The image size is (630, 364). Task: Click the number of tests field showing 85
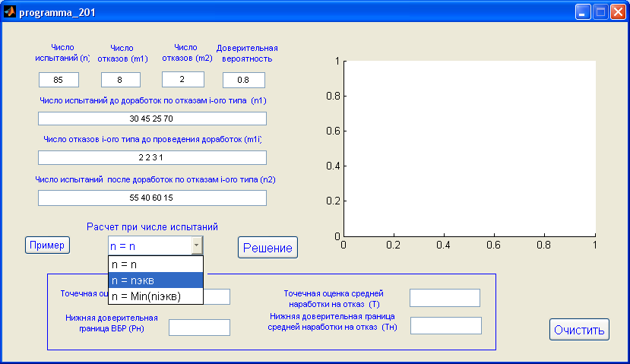pos(59,80)
